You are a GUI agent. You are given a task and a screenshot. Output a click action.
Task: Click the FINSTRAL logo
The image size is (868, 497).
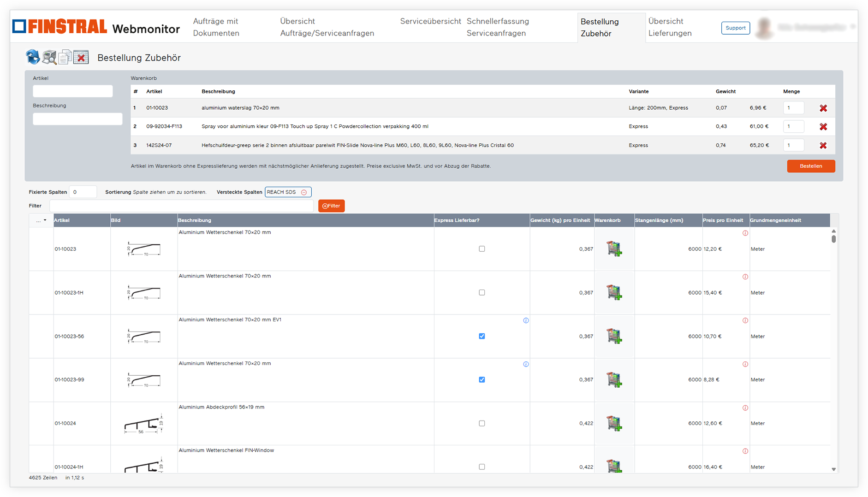click(x=59, y=26)
